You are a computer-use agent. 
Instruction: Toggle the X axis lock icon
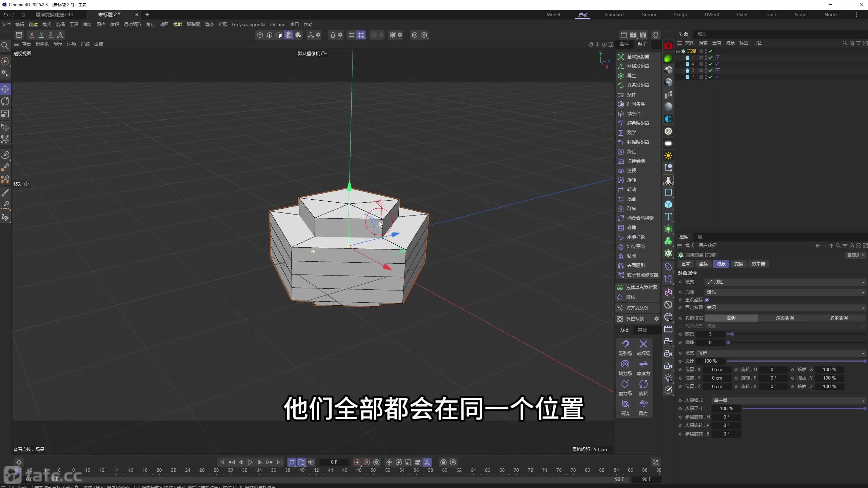pyautogui.click(x=32, y=35)
